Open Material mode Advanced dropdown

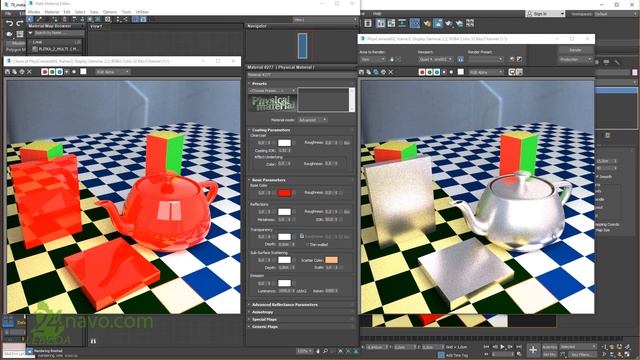point(312,120)
